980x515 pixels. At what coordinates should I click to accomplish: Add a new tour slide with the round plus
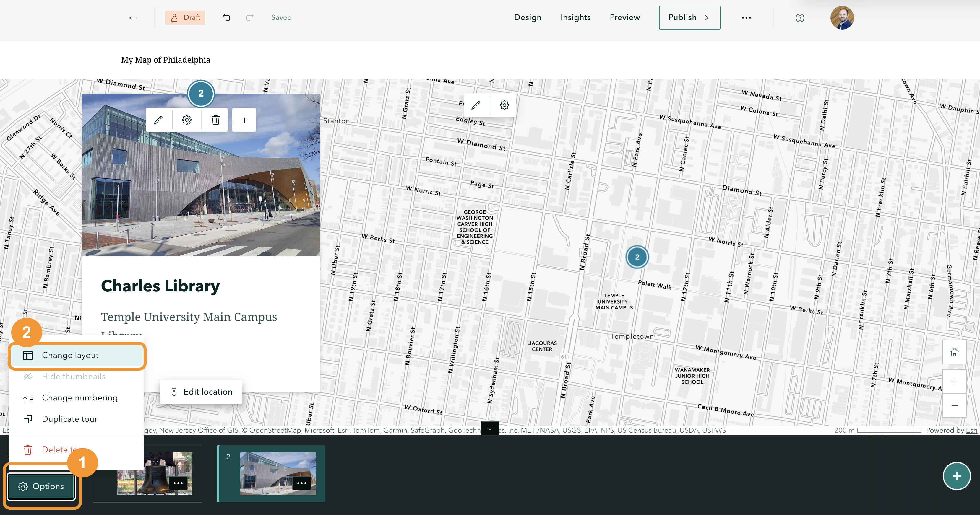point(956,476)
